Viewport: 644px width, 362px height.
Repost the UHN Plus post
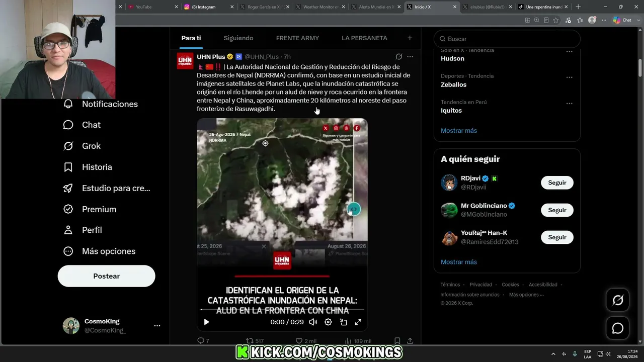(x=255, y=341)
